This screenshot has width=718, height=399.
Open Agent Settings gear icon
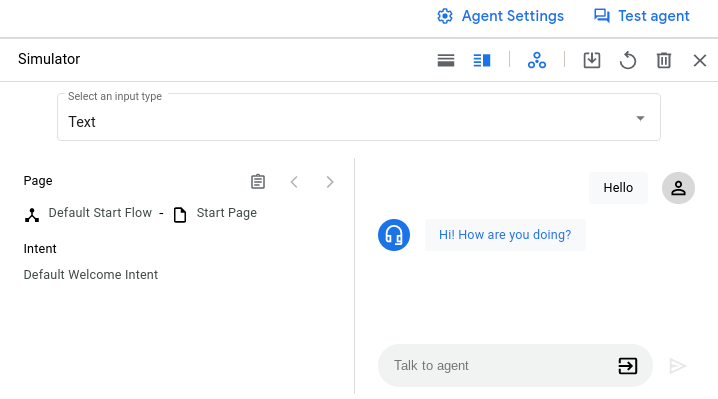(x=445, y=16)
